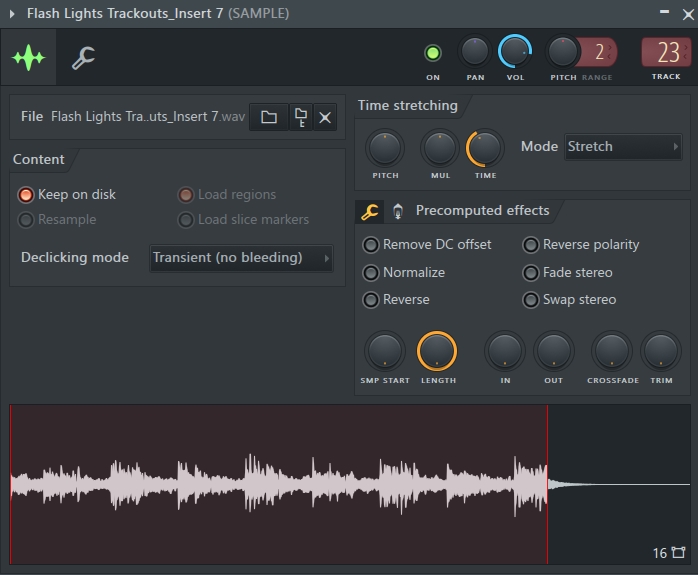Select the envelope/tube icon tab beside wrench

(x=398, y=211)
